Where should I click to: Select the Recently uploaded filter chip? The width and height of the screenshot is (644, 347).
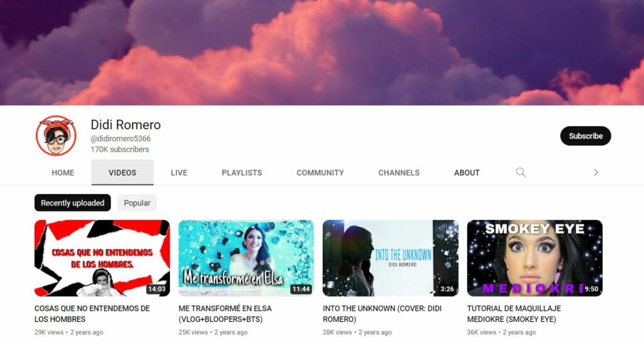pos(73,203)
